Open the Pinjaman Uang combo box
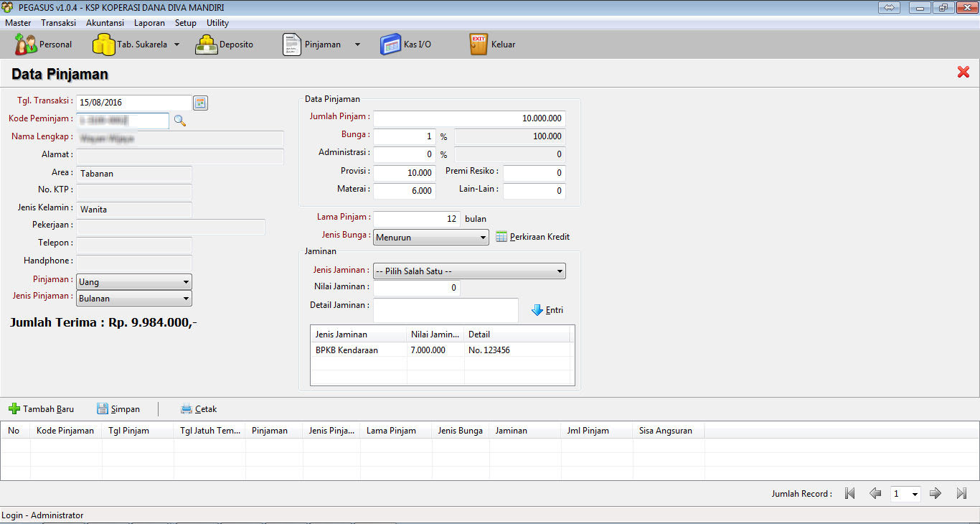980x524 pixels. point(134,282)
